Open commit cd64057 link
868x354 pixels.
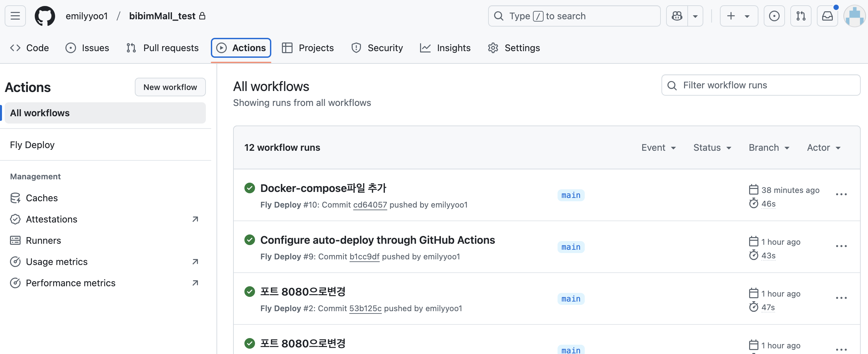[370, 205]
